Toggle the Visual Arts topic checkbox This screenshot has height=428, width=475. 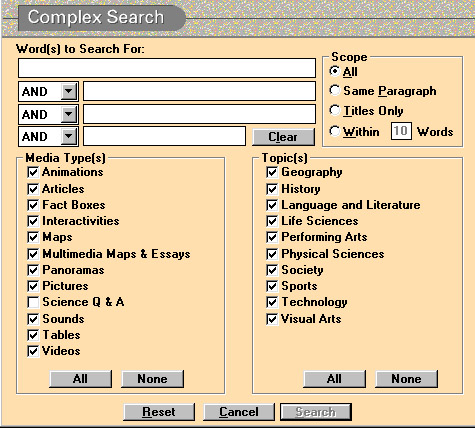coord(272,319)
